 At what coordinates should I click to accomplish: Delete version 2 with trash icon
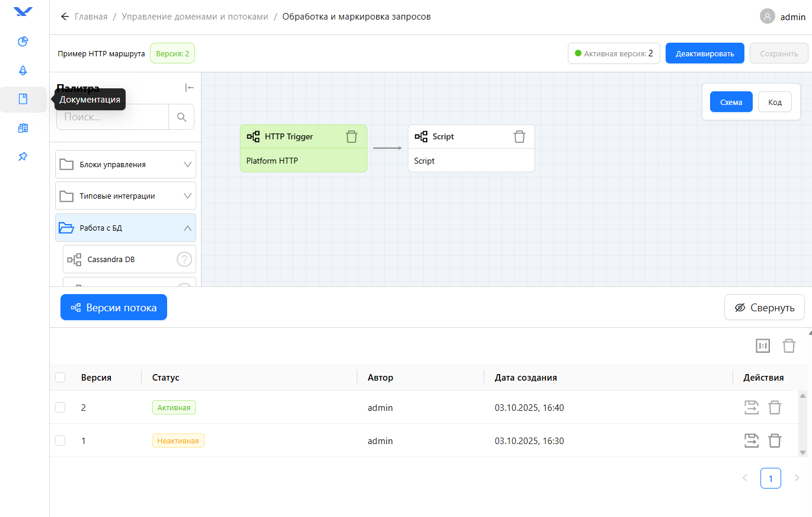tap(775, 407)
